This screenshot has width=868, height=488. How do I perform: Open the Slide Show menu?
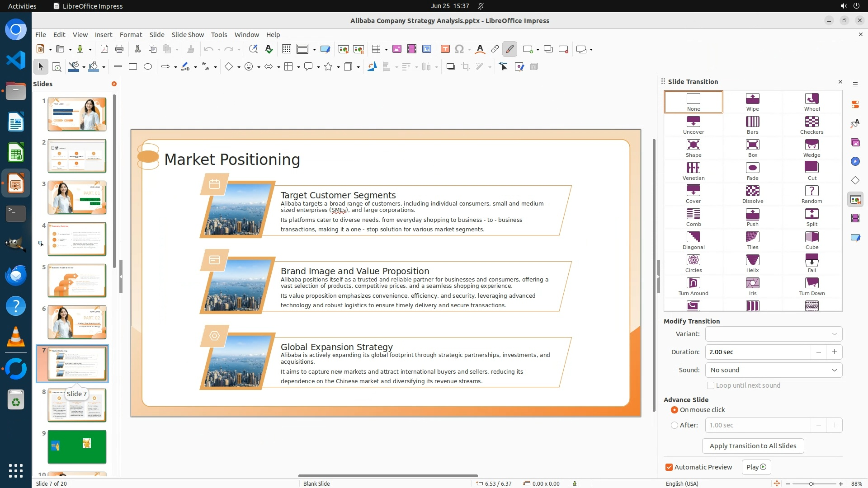[188, 35]
